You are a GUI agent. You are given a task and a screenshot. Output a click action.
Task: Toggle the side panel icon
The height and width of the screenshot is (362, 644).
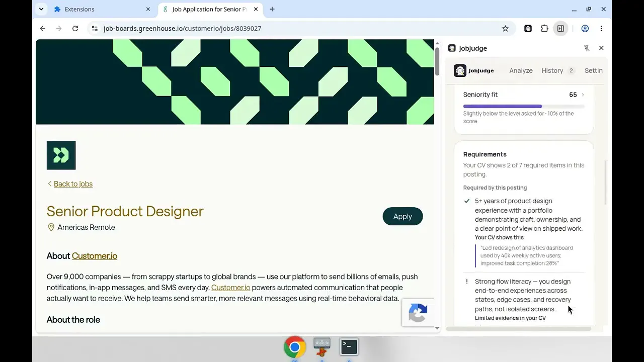point(560,29)
